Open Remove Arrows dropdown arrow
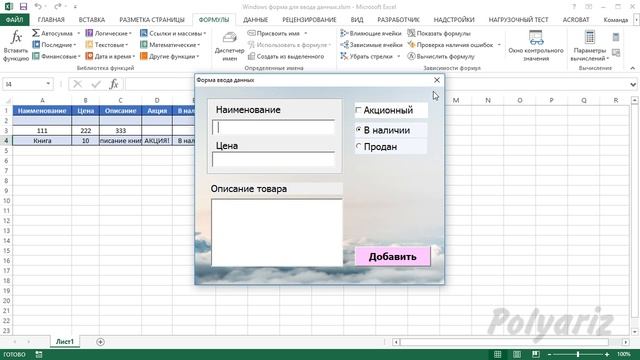 (398, 56)
